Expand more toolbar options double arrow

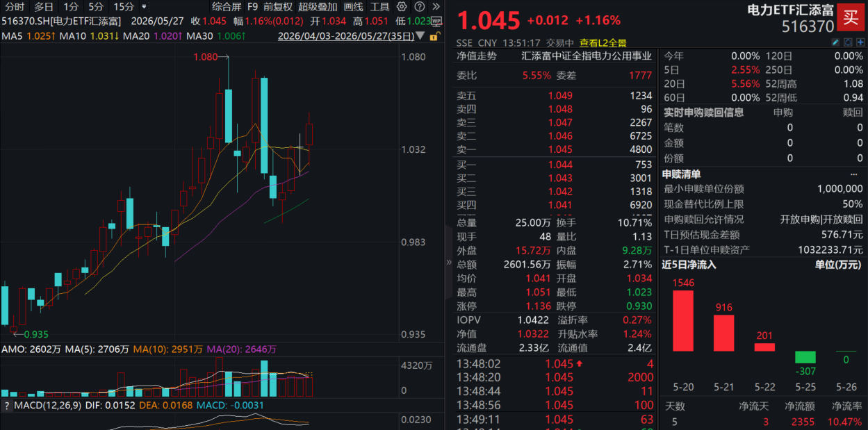coord(436,6)
